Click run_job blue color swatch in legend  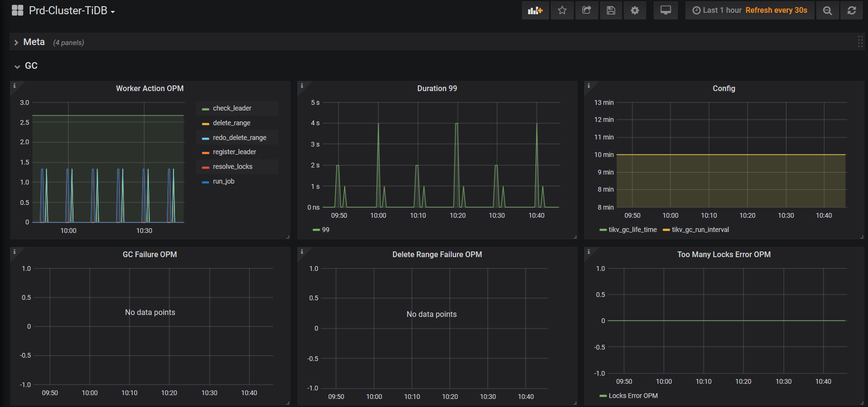(205, 182)
